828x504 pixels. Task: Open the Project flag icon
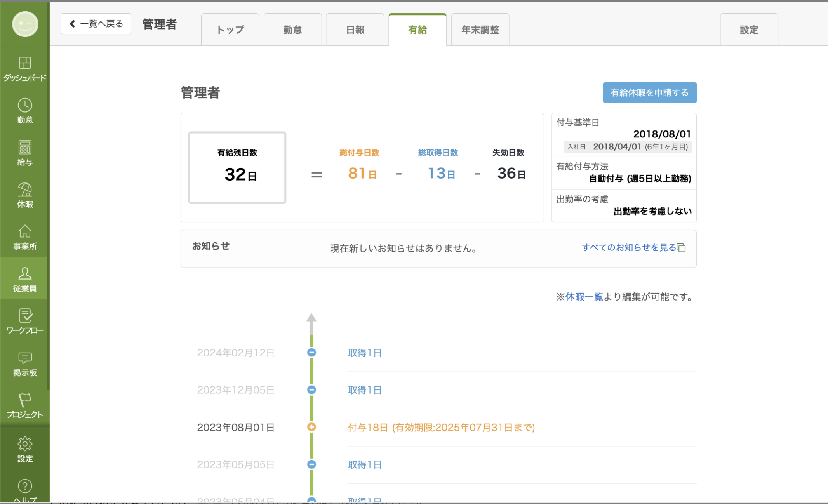[x=25, y=400]
